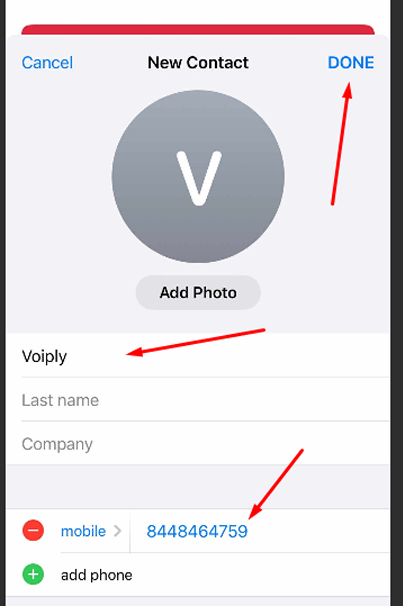Expand the mobile label chevron arrow
This screenshot has width=403, height=606.
(117, 531)
